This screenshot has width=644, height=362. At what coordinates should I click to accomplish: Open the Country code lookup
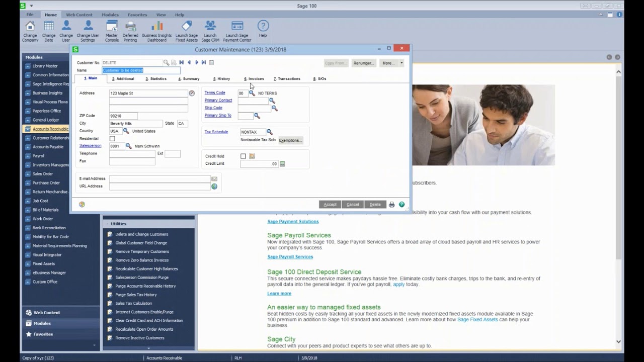click(126, 131)
